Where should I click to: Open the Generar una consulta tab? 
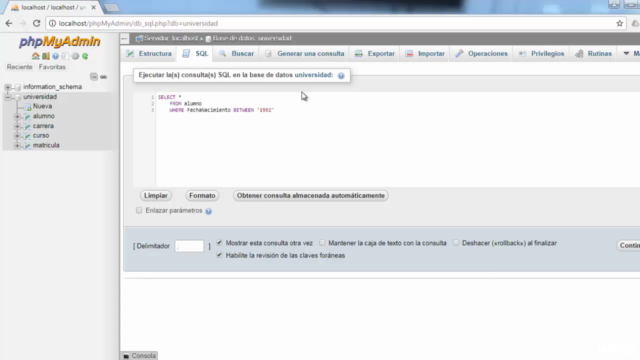[x=304, y=53]
